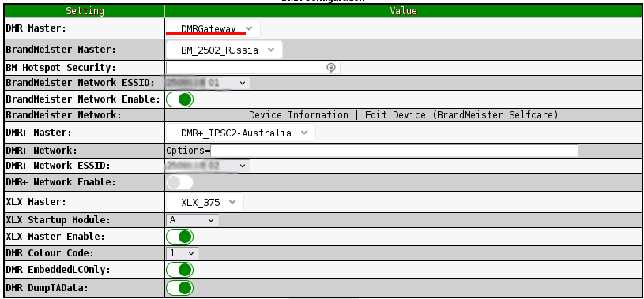Click the Options= text before the field
Image resolution: width=644 pixels, height=299 pixels.
coord(188,151)
